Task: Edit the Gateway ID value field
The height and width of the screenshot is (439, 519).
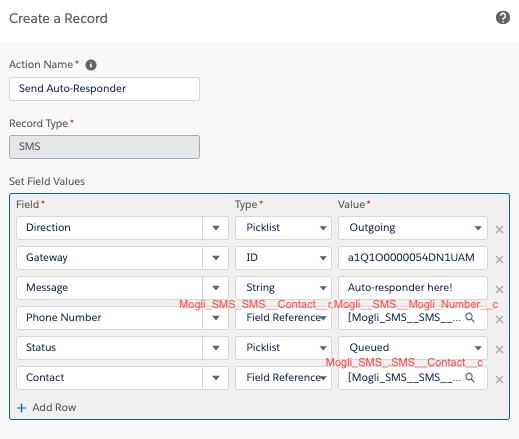Action: [x=413, y=258]
